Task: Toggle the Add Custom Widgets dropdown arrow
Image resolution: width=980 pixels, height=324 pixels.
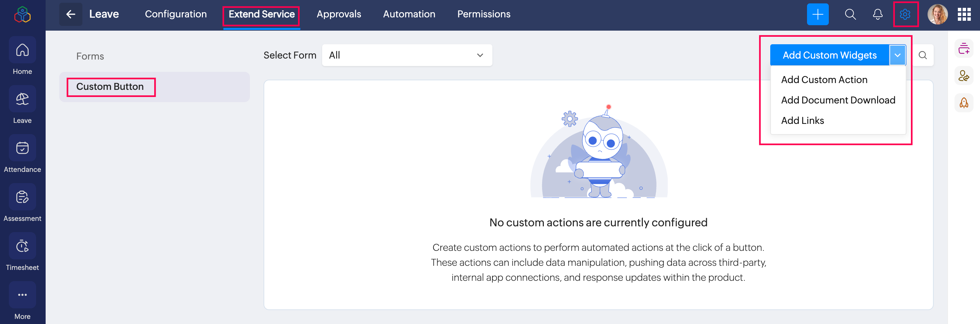Action: pos(897,55)
